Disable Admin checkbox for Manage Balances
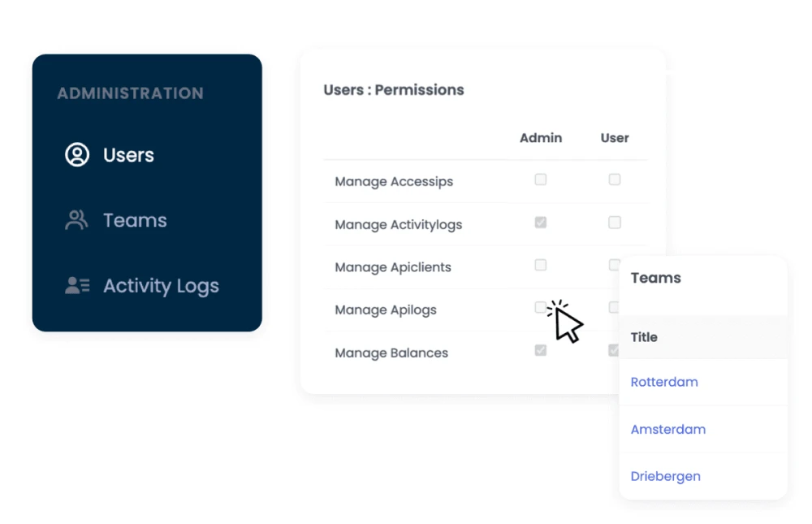The image size is (812, 524). click(x=541, y=351)
